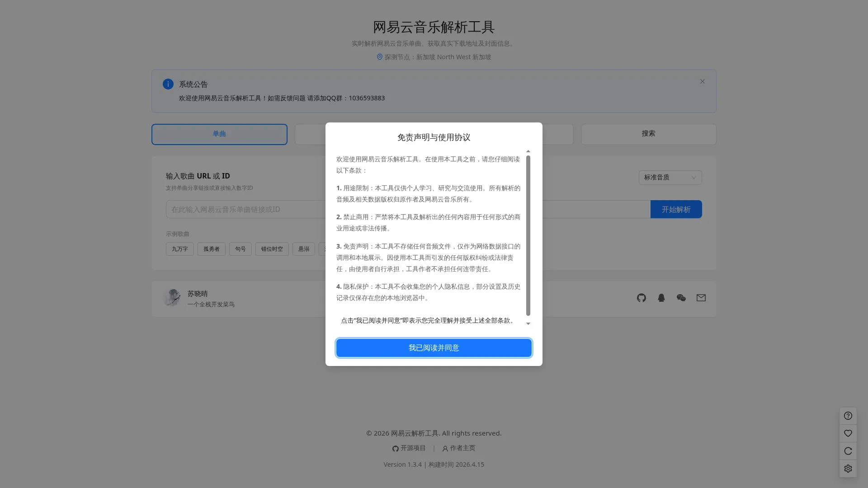The width and height of the screenshot is (868, 488).
Task: Click the location pin icon beside 探测节点
Action: [380, 57]
